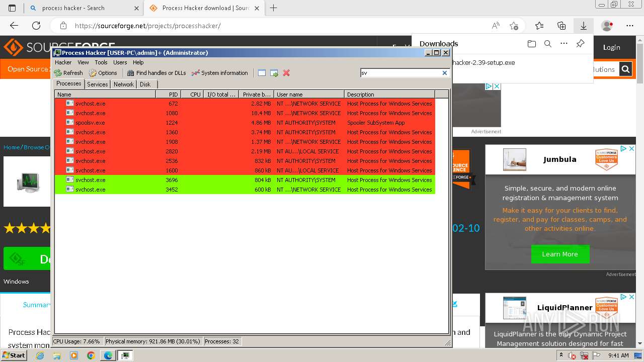The width and height of the screenshot is (644, 362).
Task: Open the Hacker menu
Action: (x=63, y=62)
